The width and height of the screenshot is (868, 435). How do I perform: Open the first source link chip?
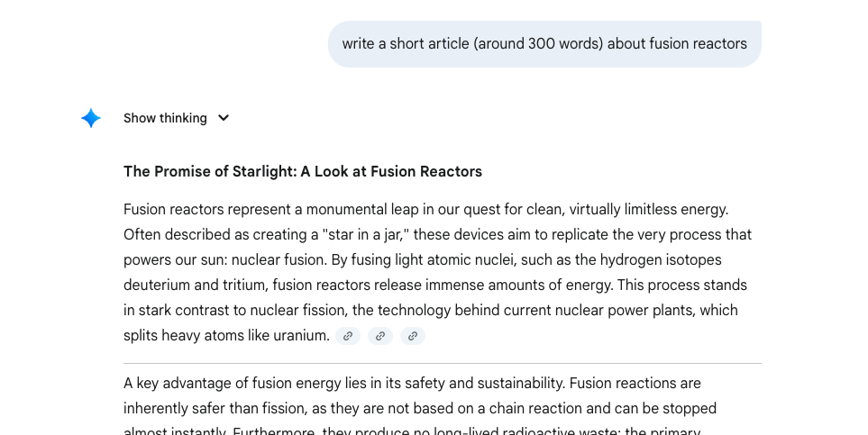[x=348, y=336]
